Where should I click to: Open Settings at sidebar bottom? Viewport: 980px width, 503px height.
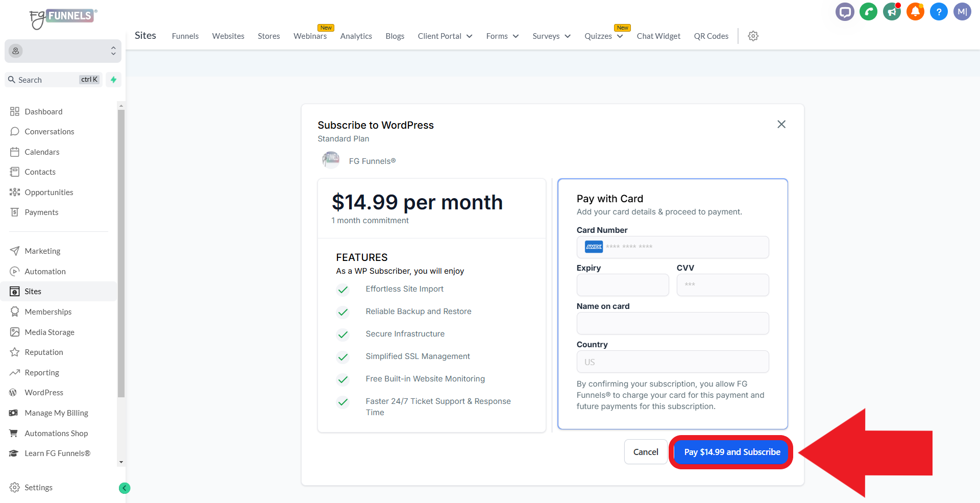tap(38, 487)
